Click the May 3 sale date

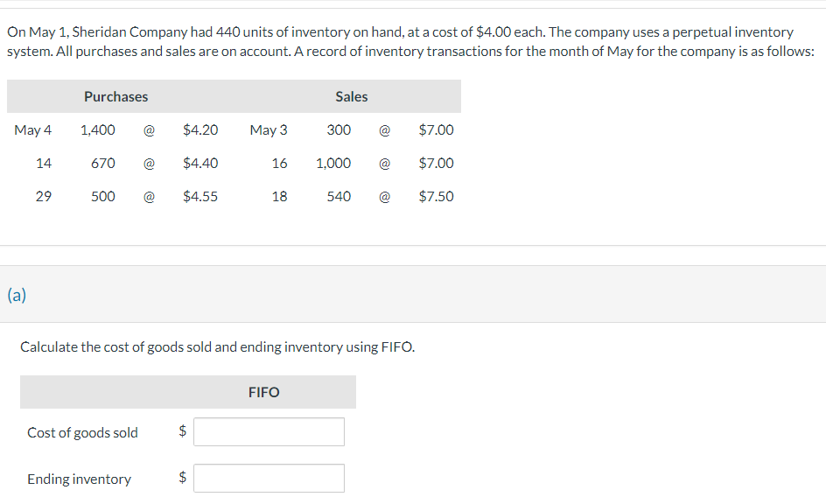tap(269, 130)
